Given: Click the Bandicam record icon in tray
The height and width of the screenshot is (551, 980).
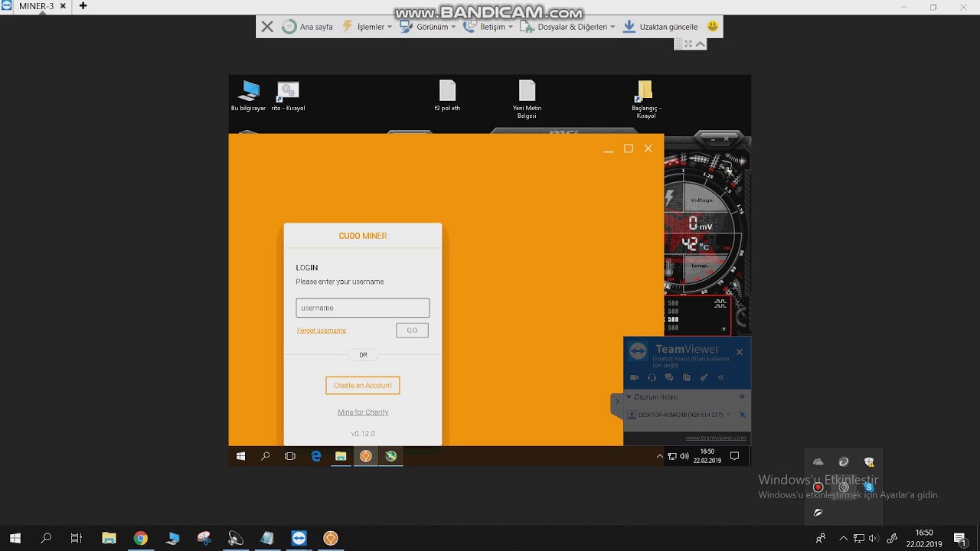Looking at the screenshot, I should click(x=818, y=487).
